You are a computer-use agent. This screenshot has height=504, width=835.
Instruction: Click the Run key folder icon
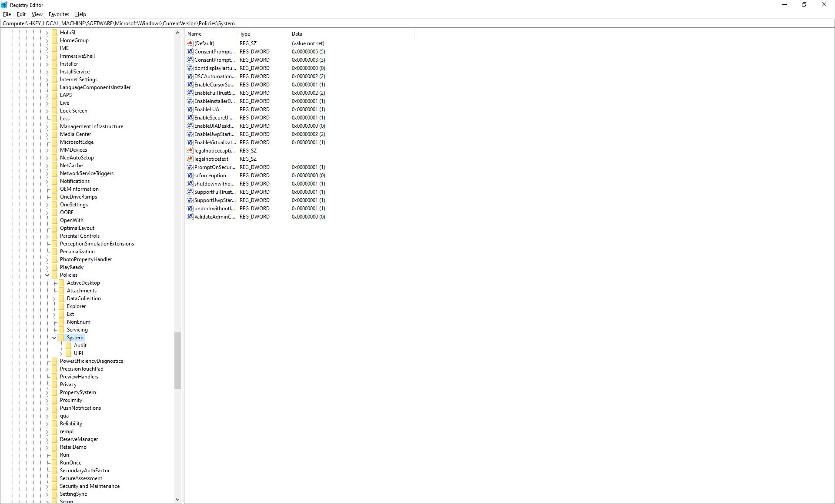coord(55,455)
